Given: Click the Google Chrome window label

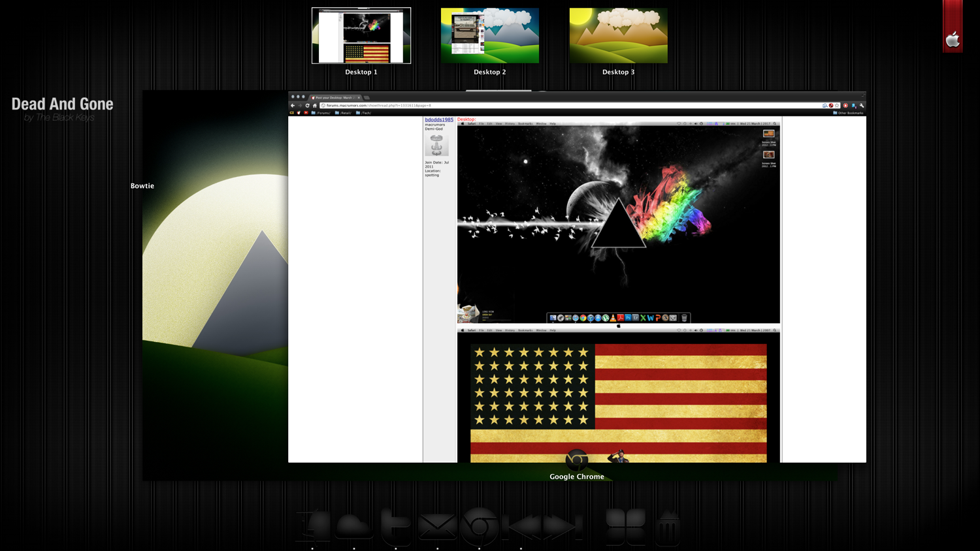Looking at the screenshot, I should click(577, 477).
